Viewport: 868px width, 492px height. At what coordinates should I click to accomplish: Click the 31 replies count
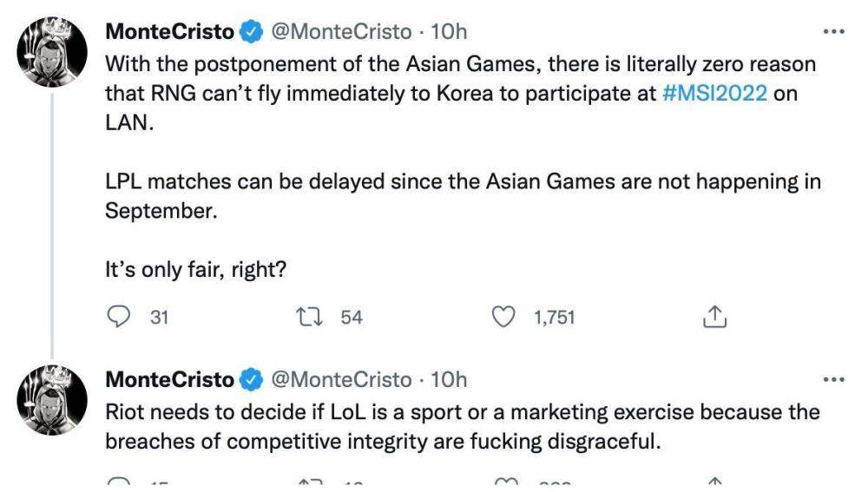pos(159,318)
